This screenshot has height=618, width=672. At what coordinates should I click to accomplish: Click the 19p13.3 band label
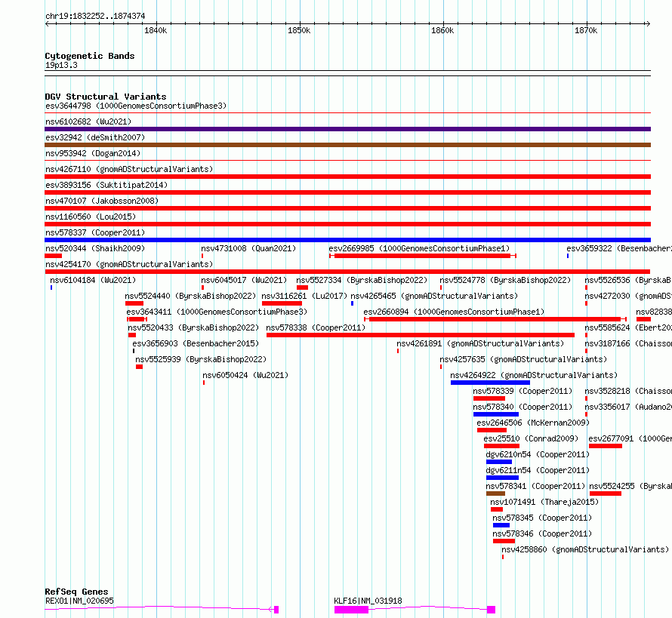(61, 65)
